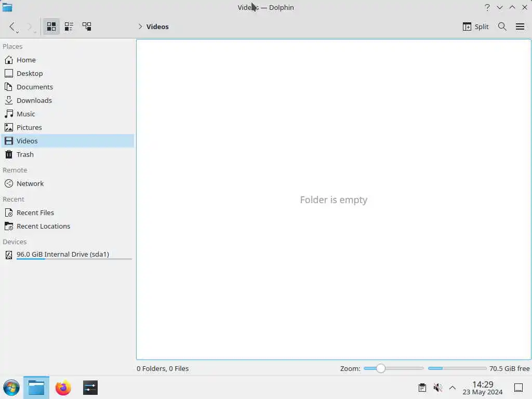Click the "70.5 GiB free" status text
This screenshot has height=399, width=532.
pyautogui.click(x=509, y=368)
